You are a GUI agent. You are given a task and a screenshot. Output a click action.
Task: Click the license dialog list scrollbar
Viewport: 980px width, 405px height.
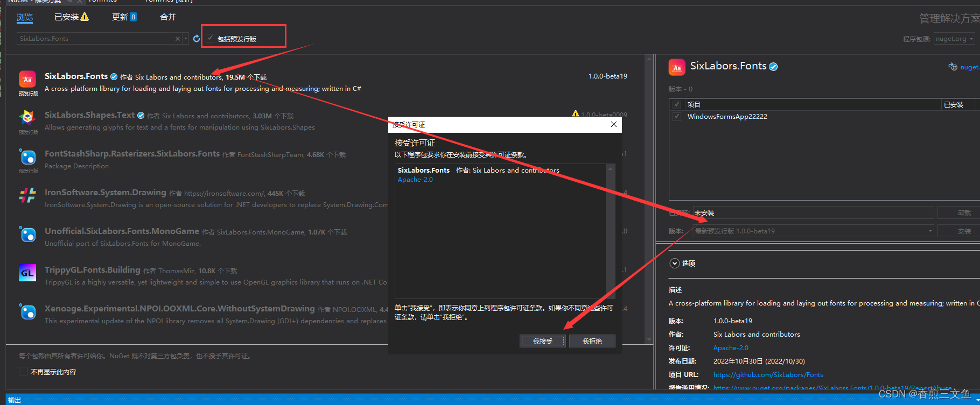(x=610, y=231)
